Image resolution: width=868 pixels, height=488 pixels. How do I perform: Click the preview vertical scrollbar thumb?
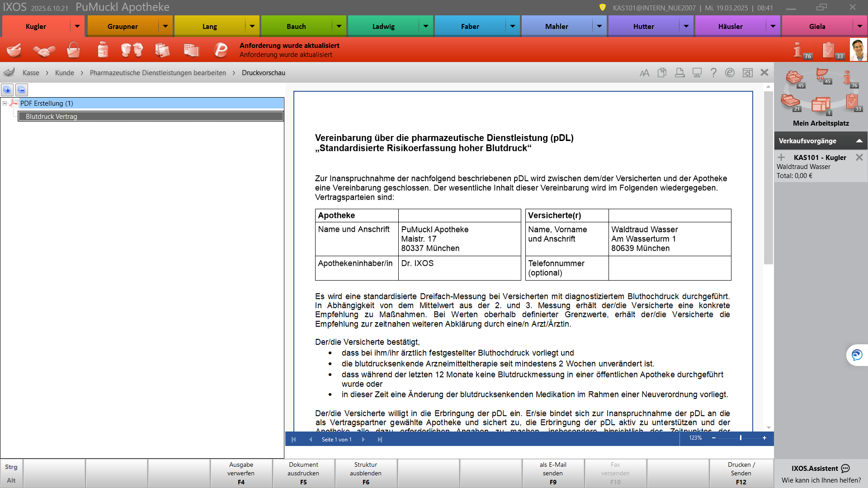tap(768, 178)
